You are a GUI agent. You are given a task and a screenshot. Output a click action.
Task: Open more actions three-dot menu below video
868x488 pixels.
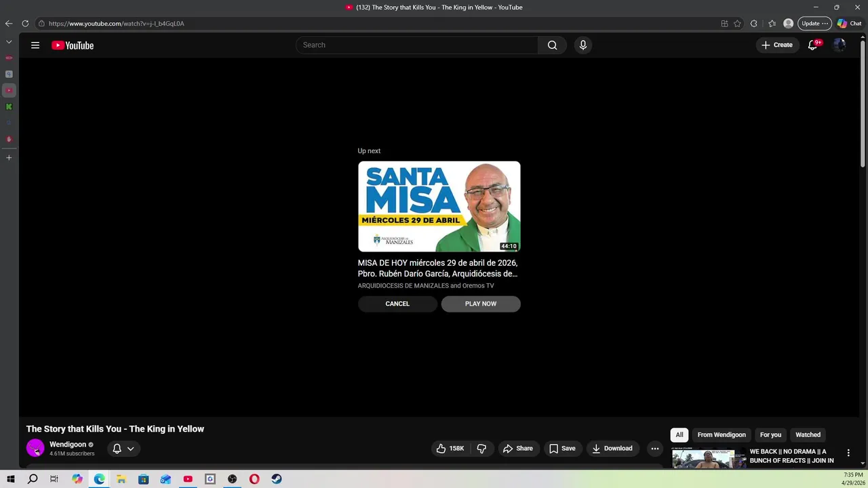654,449
